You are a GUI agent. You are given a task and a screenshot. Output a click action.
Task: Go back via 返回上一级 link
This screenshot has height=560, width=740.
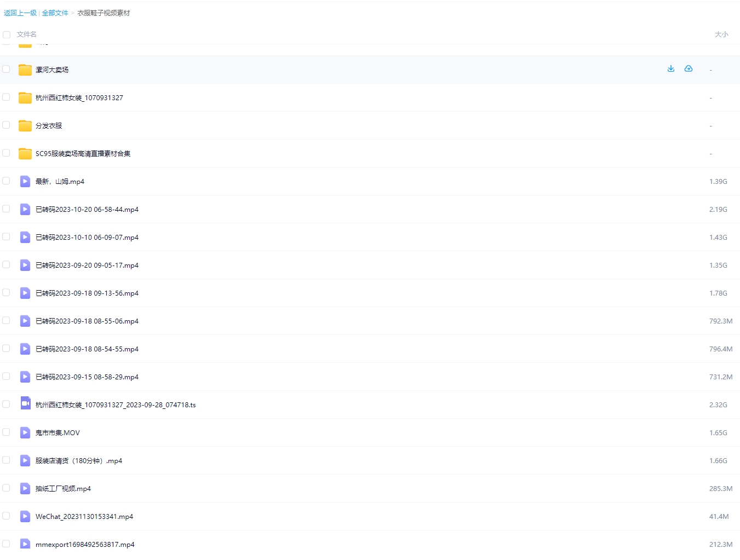20,13
